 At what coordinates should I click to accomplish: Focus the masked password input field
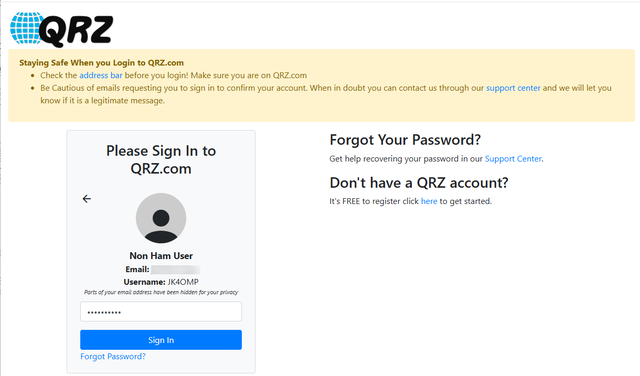[161, 311]
